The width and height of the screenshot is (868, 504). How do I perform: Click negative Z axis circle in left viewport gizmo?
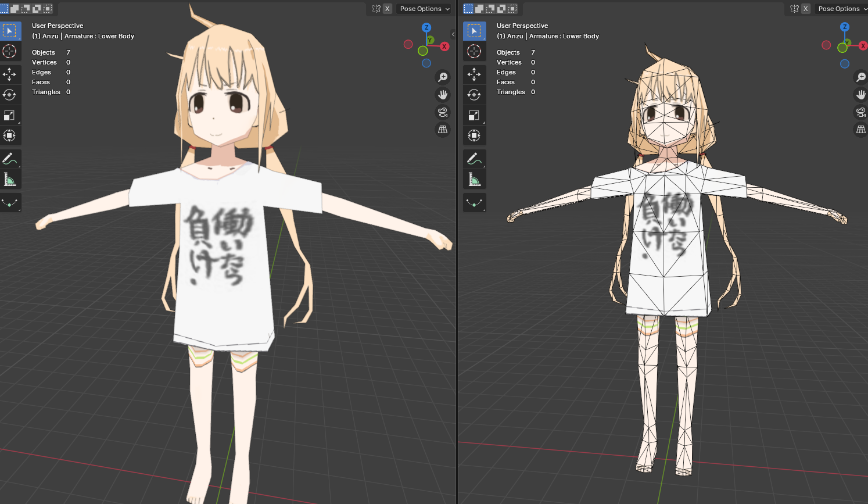coord(426,63)
